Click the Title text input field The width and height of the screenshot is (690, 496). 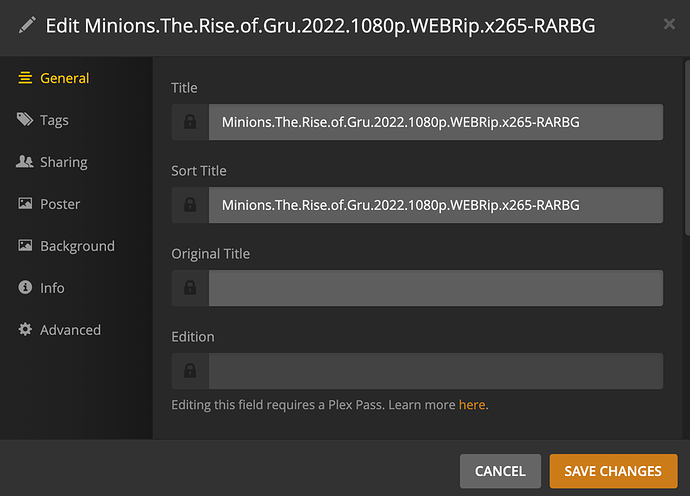(x=435, y=122)
